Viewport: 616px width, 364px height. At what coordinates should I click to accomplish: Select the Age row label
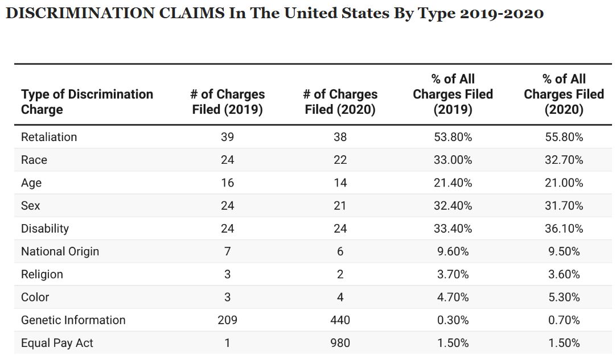[x=31, y=183]
